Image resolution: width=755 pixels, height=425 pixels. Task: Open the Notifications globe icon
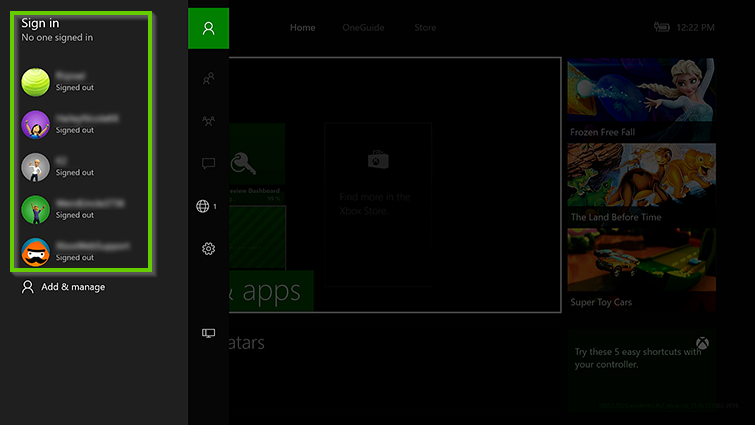pyautogui.click(x=203, y=206)
